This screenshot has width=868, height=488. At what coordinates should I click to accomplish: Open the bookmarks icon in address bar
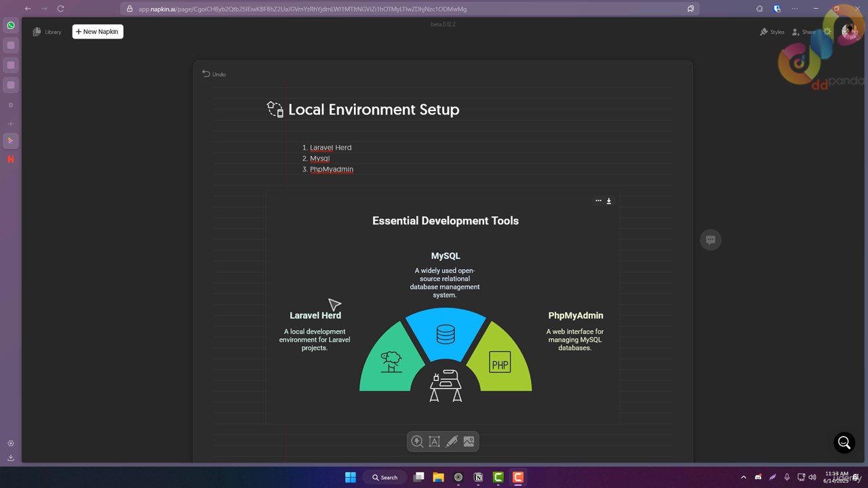pyautogui.click(x=690, y=9)
